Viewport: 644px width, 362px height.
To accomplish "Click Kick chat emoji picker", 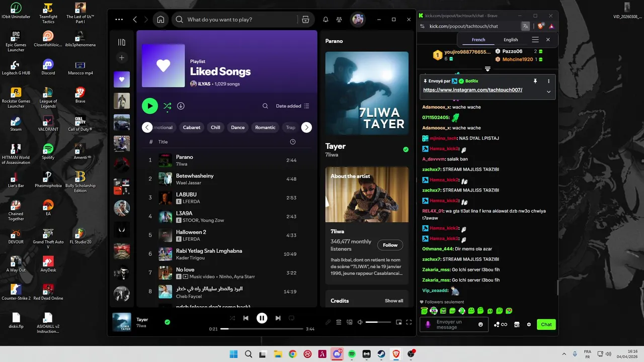I will 480,325.
